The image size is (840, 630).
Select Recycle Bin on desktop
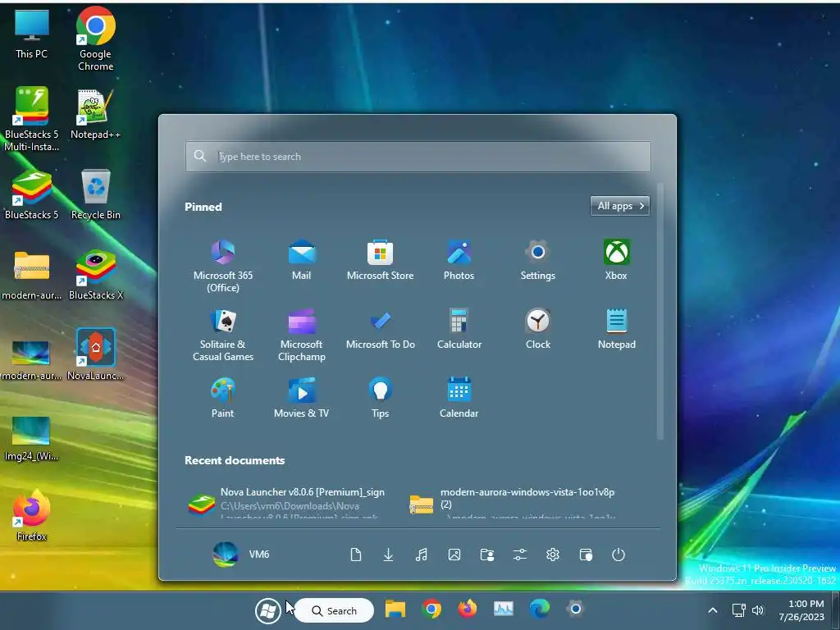(x=96, y=194)
